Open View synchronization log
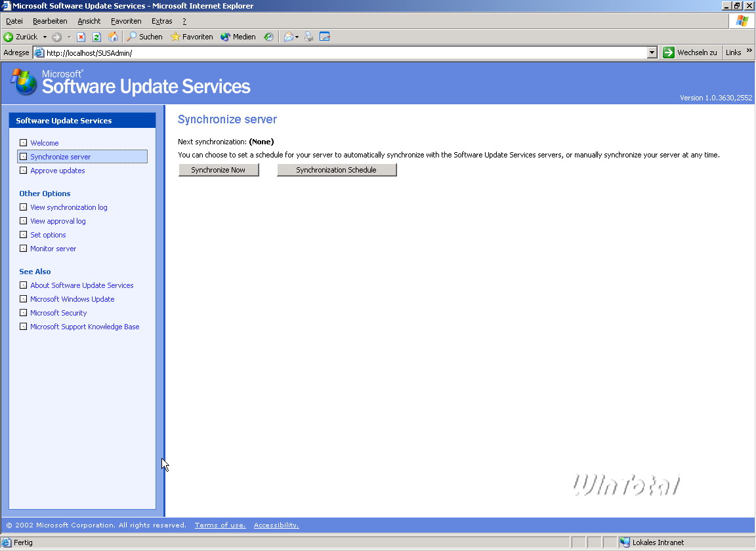 [x=69, y=207]
